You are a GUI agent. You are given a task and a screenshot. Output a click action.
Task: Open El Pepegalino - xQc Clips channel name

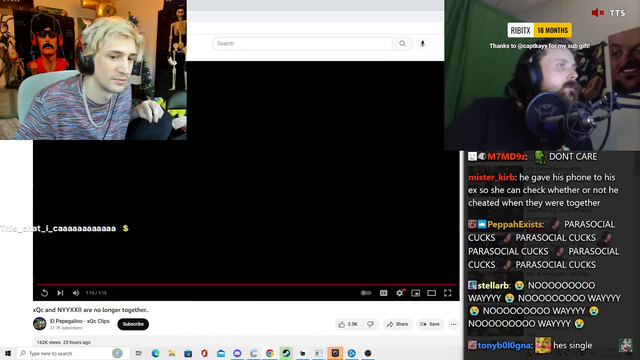(80, 321)
